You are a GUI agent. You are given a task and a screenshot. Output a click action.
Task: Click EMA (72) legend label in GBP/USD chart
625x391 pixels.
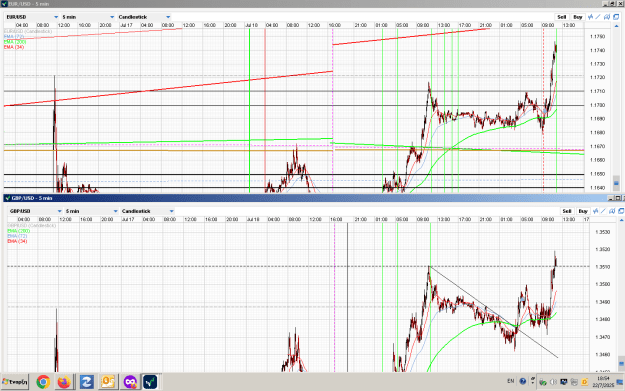(17, 236)
